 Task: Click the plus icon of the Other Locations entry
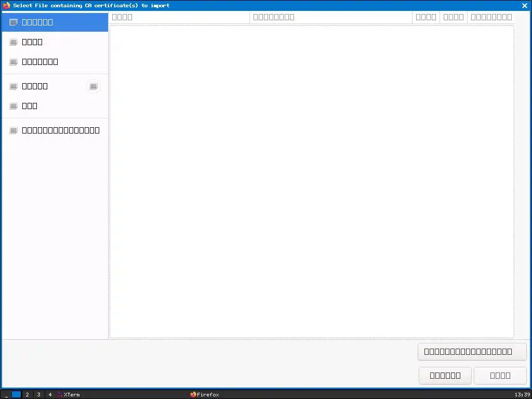[x=14, y=130]
